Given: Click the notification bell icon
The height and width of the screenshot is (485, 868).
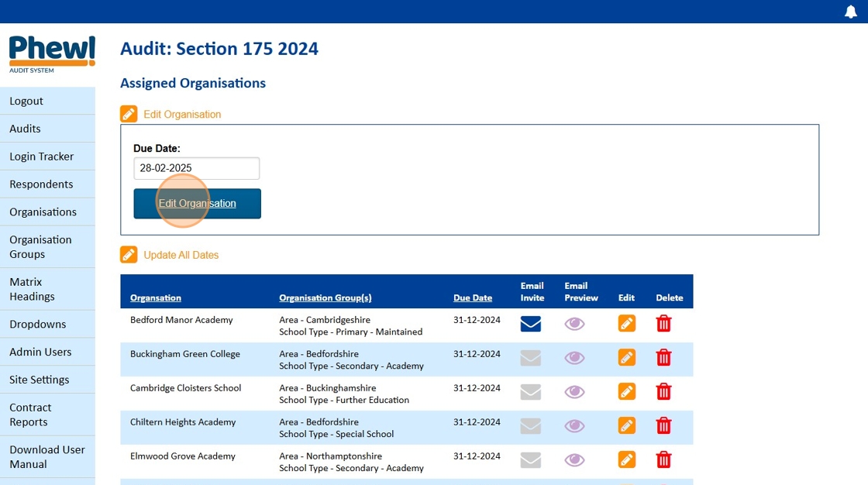Looking at the screenshot, I should click(850, 12).
